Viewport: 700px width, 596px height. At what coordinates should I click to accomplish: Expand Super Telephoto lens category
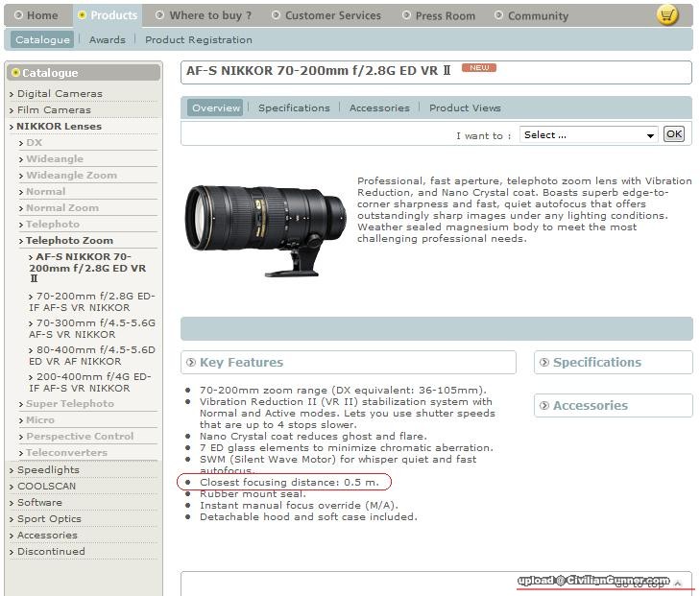pyautogui.click(x=69, y=404)
